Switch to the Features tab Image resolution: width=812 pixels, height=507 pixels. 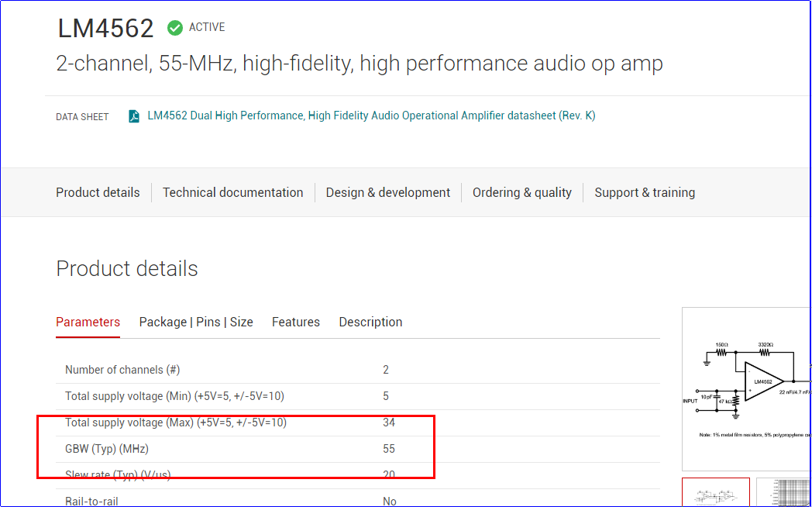tap(296, 322)
